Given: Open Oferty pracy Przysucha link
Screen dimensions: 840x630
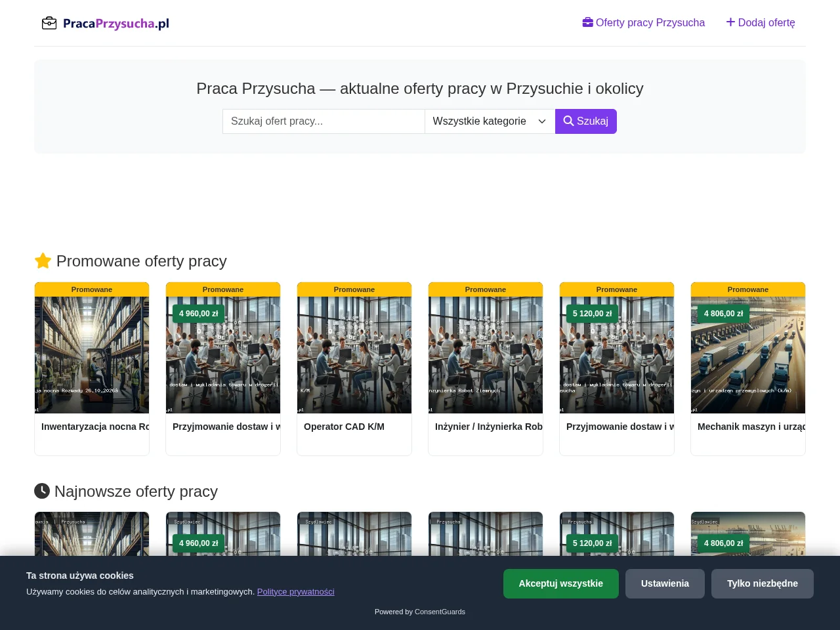Looking at the screenshot, I should tap(643, 22).
